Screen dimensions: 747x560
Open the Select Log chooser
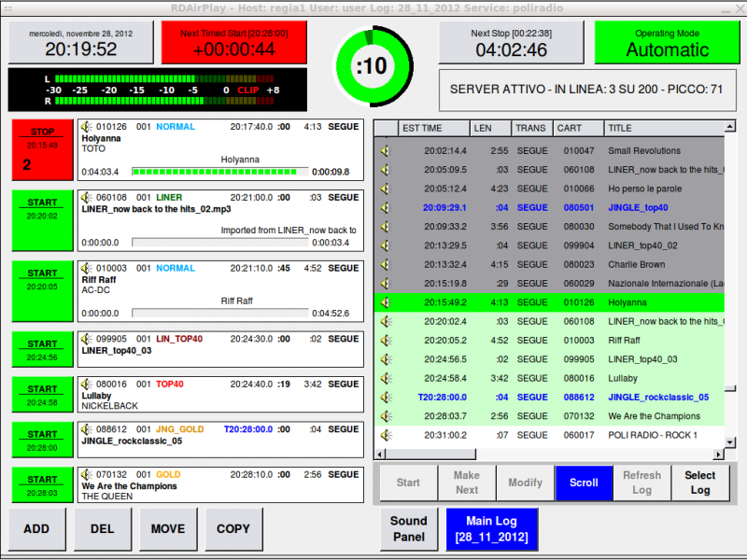(699, 483)
